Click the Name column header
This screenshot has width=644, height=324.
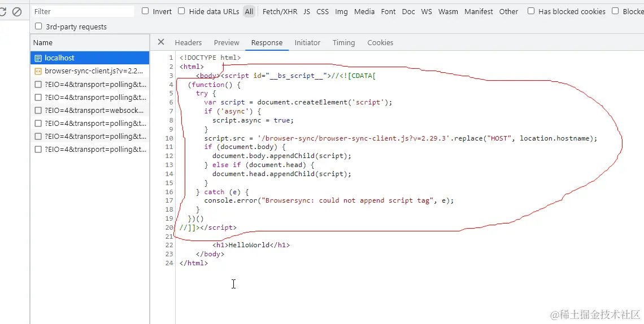point(90,43)
